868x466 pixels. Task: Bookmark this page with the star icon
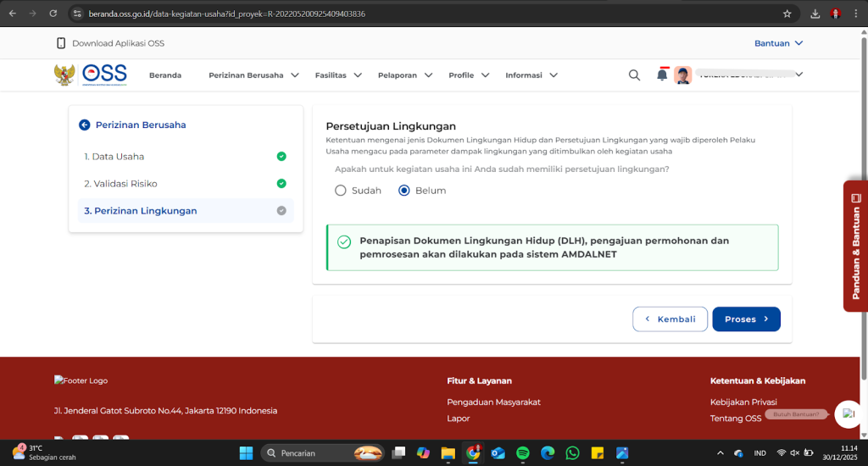pos(787,14)
